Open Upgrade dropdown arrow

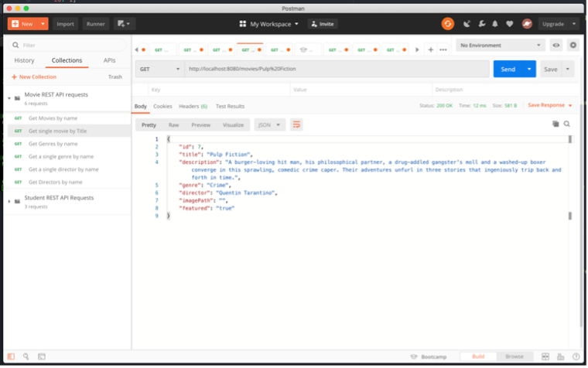(x=574, y=24)
